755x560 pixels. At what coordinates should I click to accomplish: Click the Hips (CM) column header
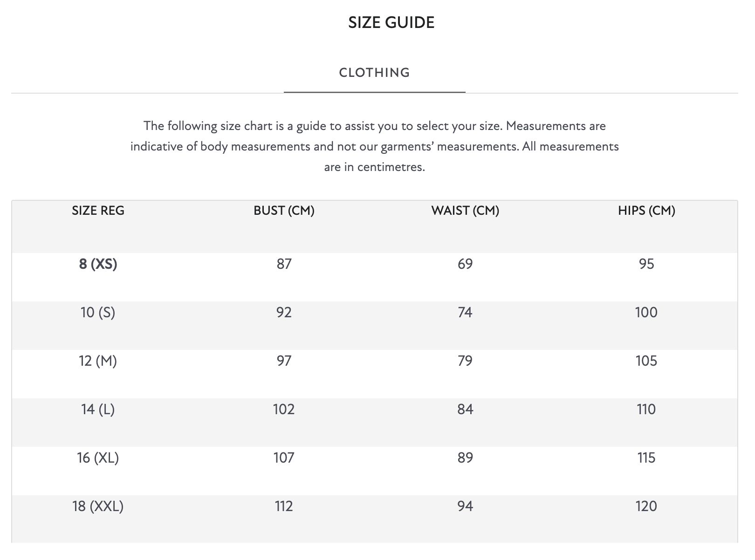coord(646,211)
